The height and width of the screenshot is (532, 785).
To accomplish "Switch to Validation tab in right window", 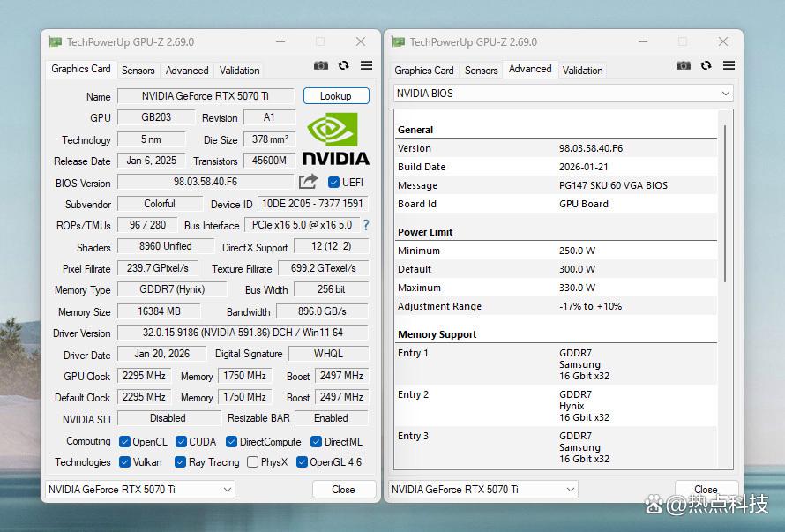I will (582, 71).
